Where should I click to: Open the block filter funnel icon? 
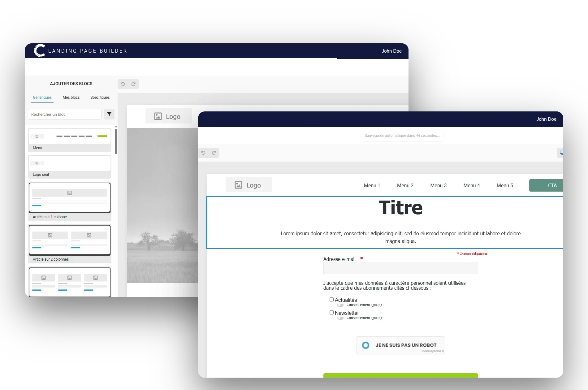point(109,114)
